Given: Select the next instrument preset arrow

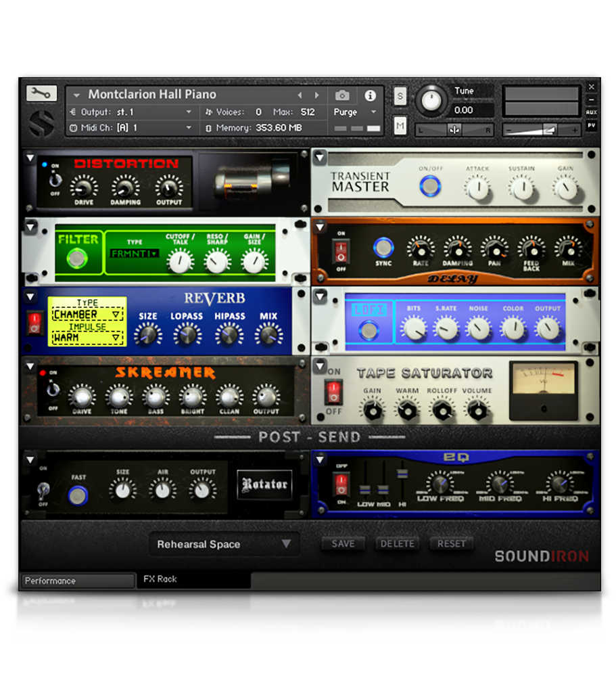Looking at the screenshot, I should tap(317, 95).
